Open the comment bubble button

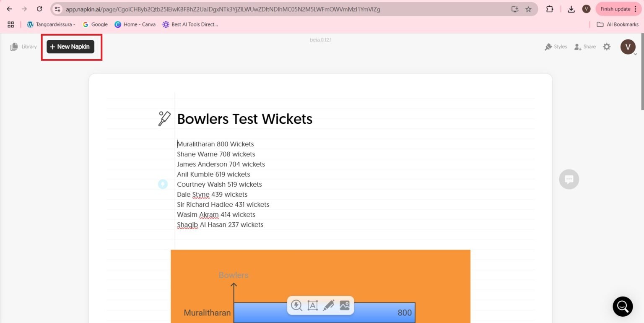569,179
